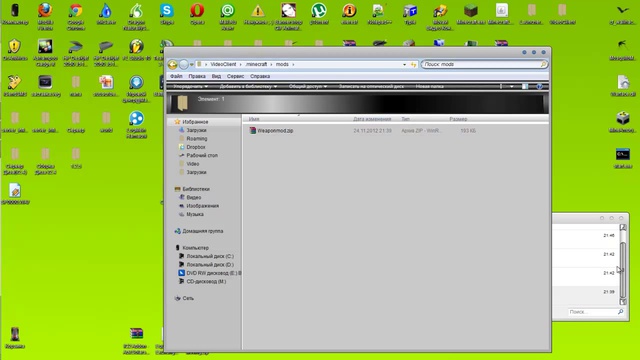Screen dimensions: 640x360
Task: Expand the address bar history dropdown
Action: [404, 64]
